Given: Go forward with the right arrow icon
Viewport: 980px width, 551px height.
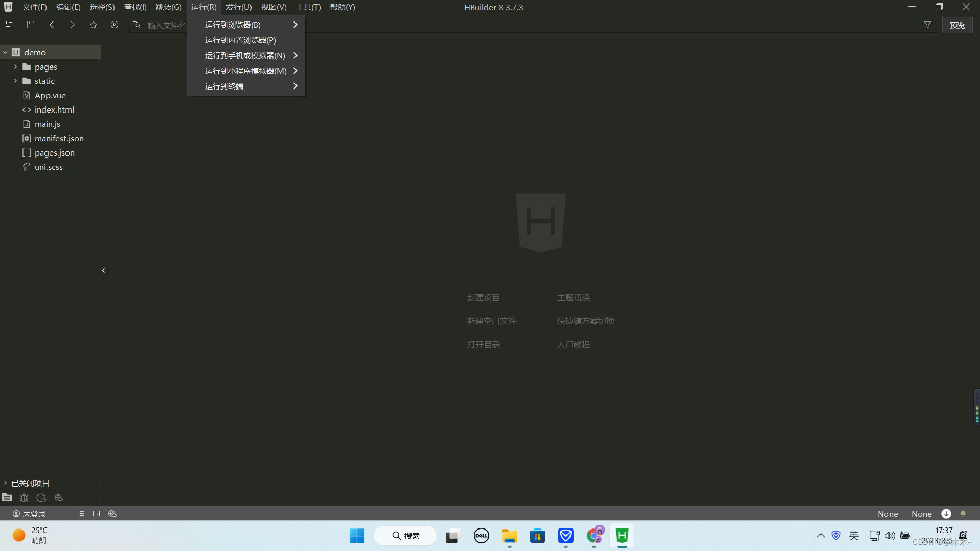Looking at the screenshot, I should 73,25.
